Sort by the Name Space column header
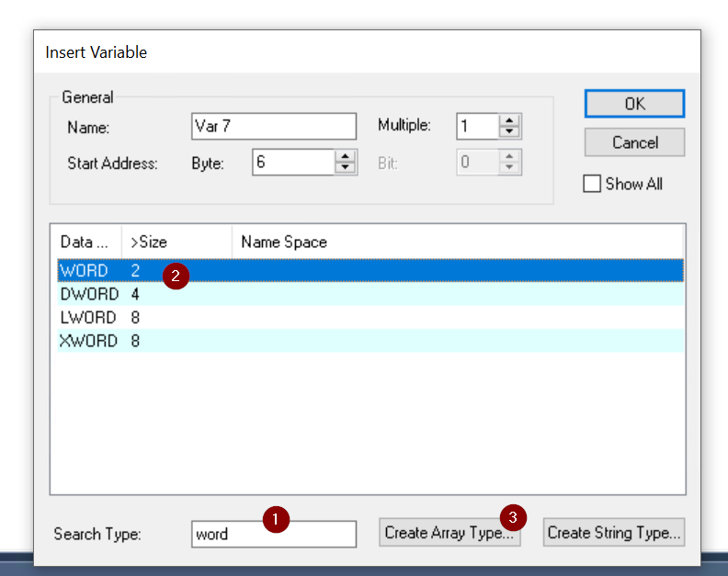The height and width of the screenshot is (576, 728). (x=458, y=243)
